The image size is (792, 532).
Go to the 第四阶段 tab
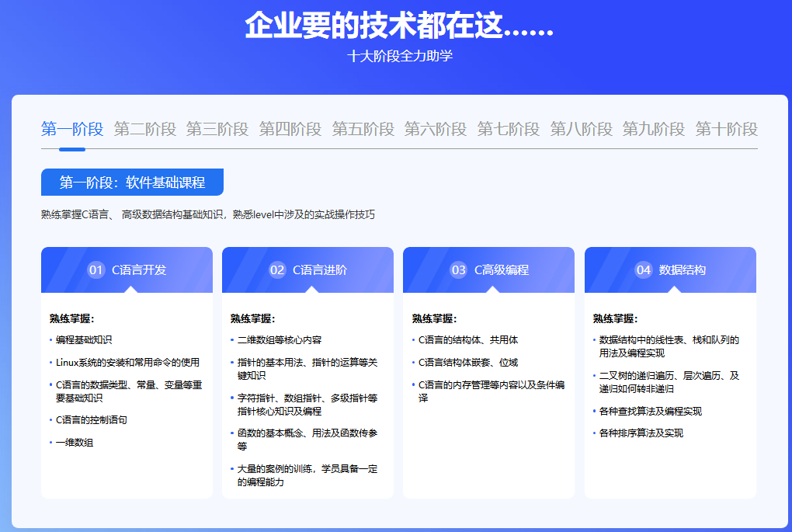point(290,130)
